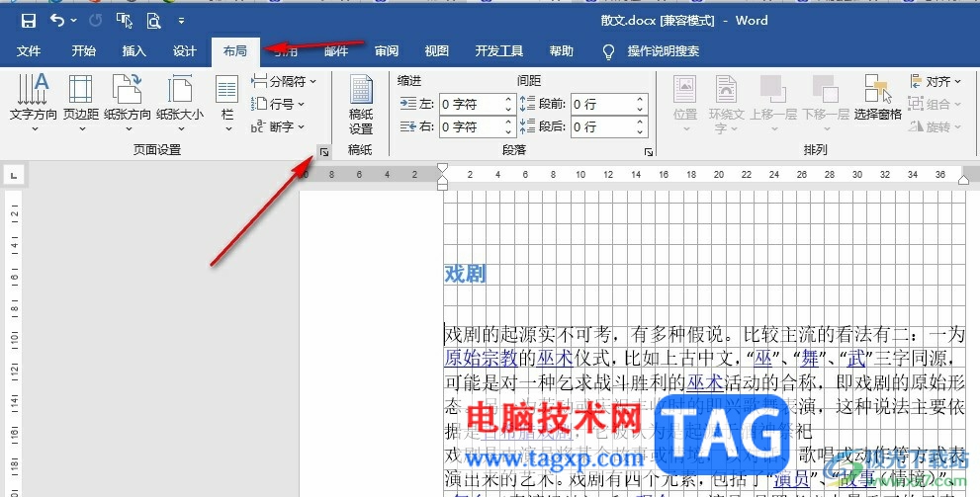Click the left indent spinner arrows

tap(509, 105)
